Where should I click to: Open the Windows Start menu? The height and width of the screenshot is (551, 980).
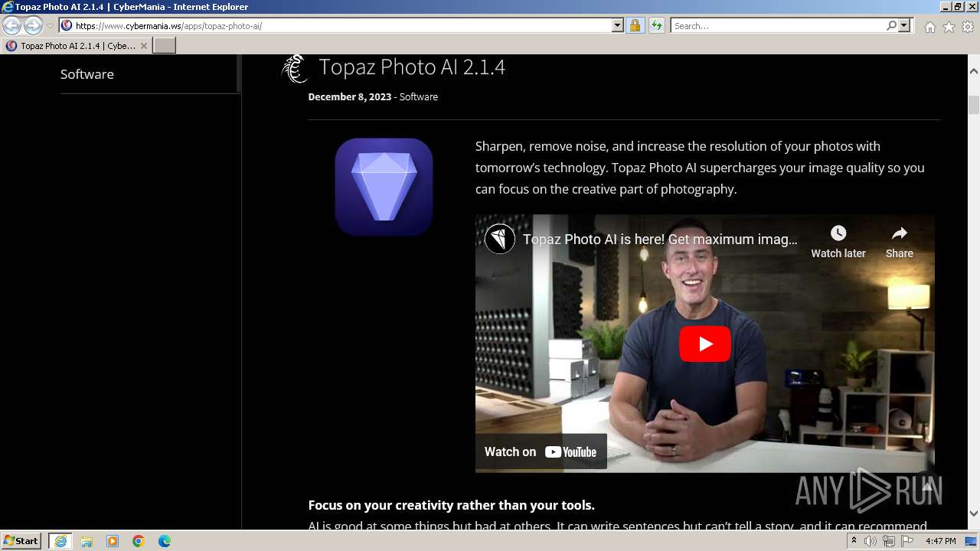point(21,541)
